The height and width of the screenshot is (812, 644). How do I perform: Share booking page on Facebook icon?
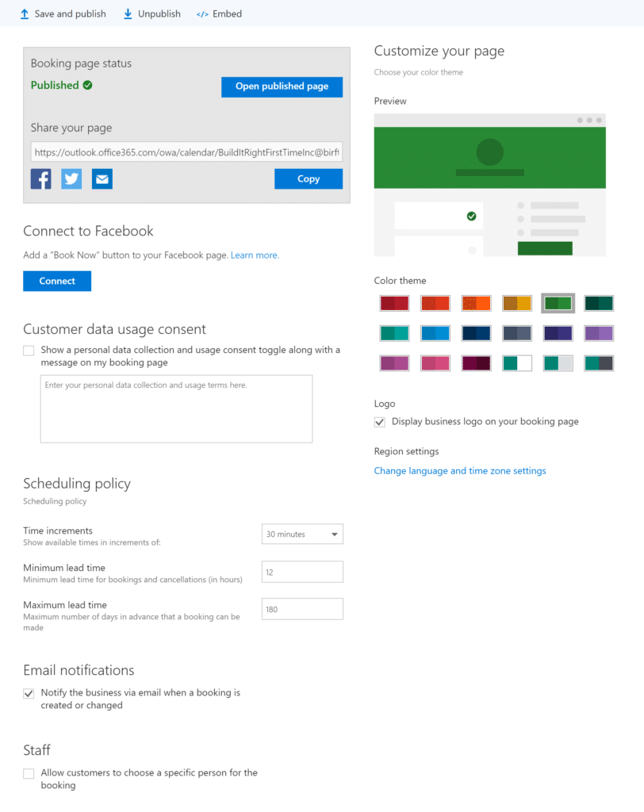pos(41,179)
